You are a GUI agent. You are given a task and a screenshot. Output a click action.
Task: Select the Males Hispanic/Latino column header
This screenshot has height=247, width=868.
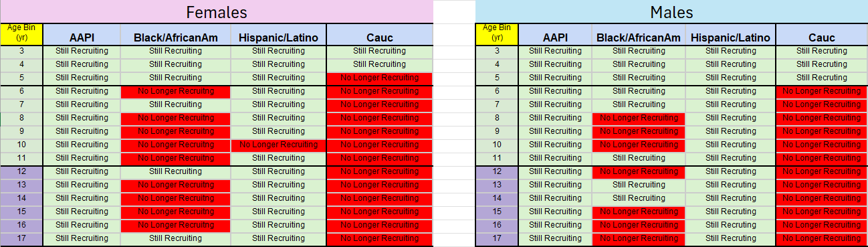coord(730,37)
